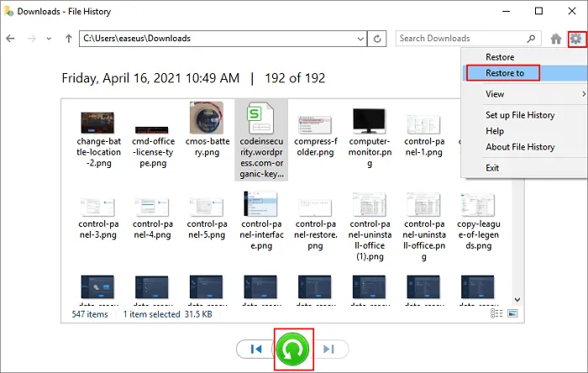Viewport: 588px width, 373px height.
Task: Choose Exit from the menu
Action: tap(492, 168)
